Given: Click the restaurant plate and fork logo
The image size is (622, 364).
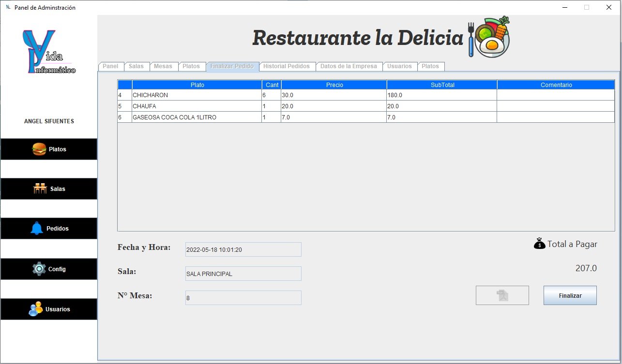Looking at the screenshot, I should tap(488, 37).
